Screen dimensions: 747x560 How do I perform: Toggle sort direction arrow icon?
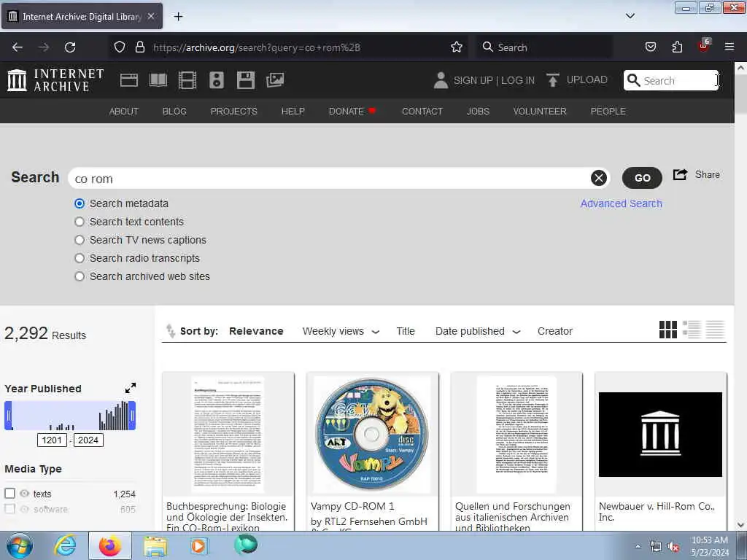(170, 330)
